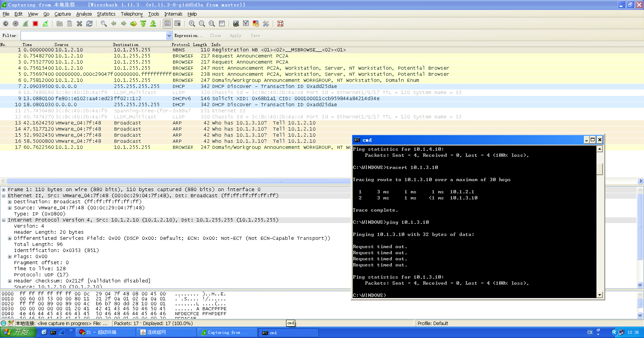This screenshot has height=338, width=644.
Task: Click the filter Save button
Action: 255,35
